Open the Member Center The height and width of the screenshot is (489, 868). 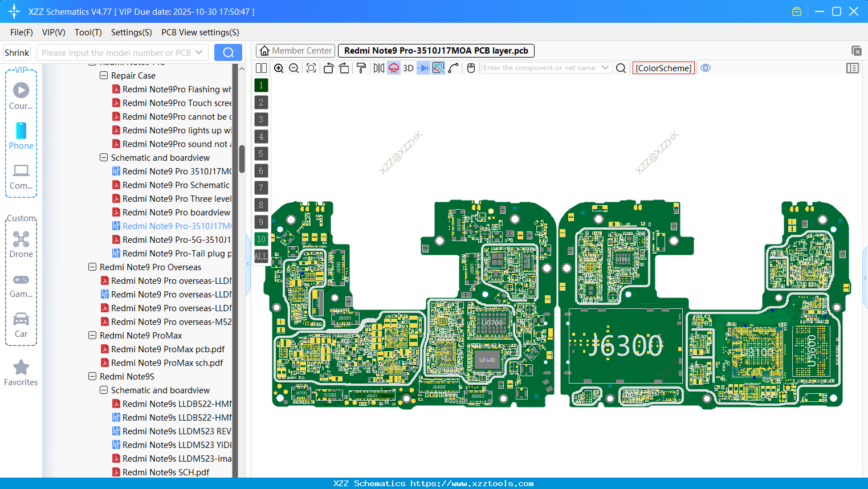click(x=295, y=51)
